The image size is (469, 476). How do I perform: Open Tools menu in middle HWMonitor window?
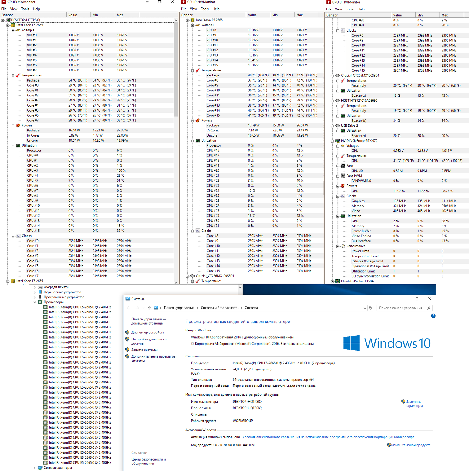point(204,9)
